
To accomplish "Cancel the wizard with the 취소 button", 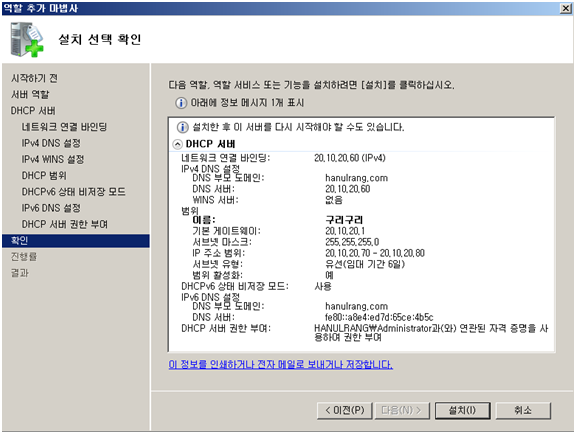I will [523, 410].
